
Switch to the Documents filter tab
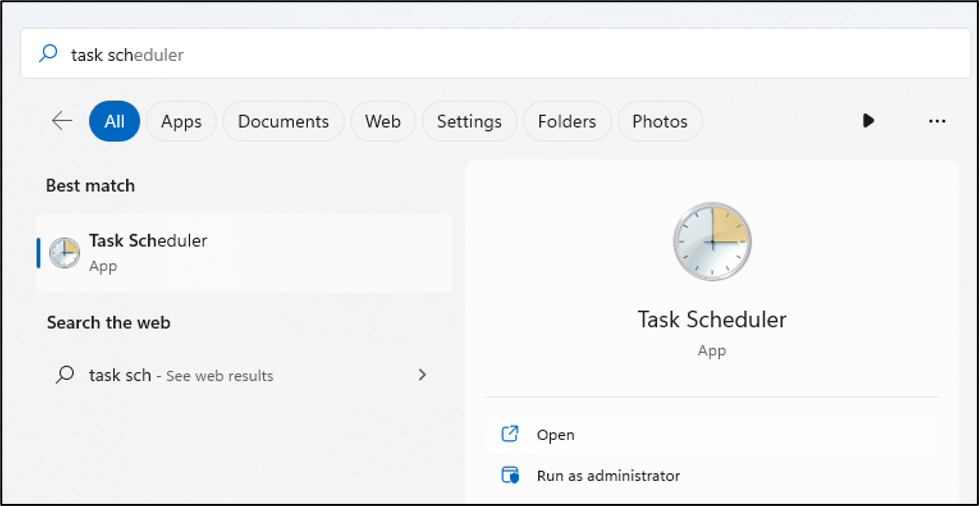point(283,121)
